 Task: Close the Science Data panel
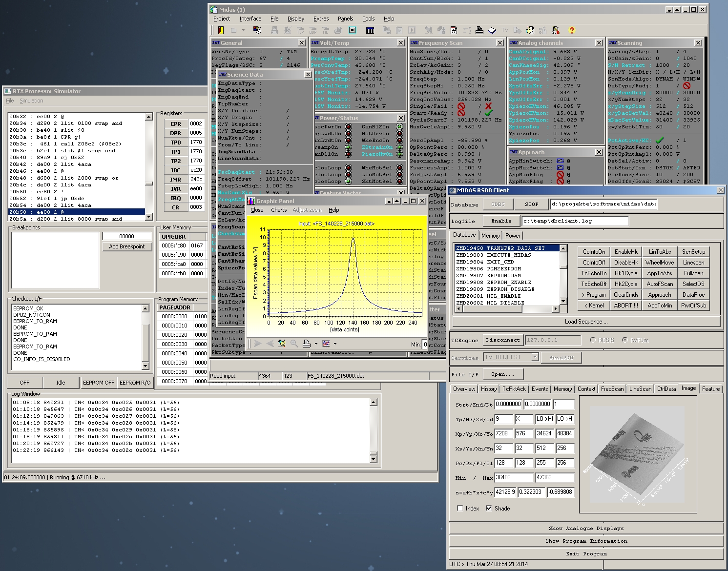point(308,75)
